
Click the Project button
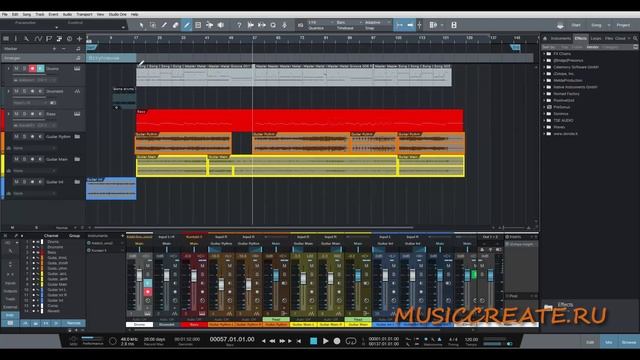click(x=623, y=25)
